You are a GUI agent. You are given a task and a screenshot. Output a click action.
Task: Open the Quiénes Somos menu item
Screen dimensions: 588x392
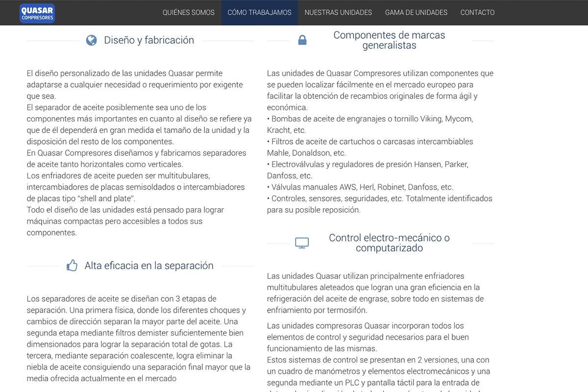click(189, 12)
